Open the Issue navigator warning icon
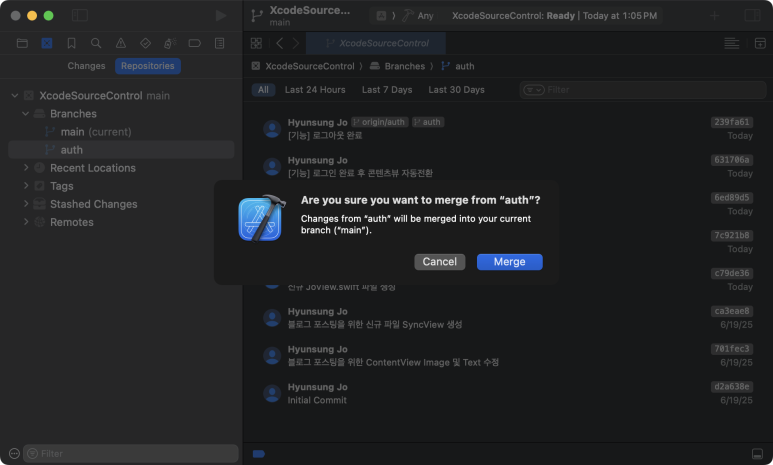Viewport: 773px width, 465px height. tap(121, 43)
